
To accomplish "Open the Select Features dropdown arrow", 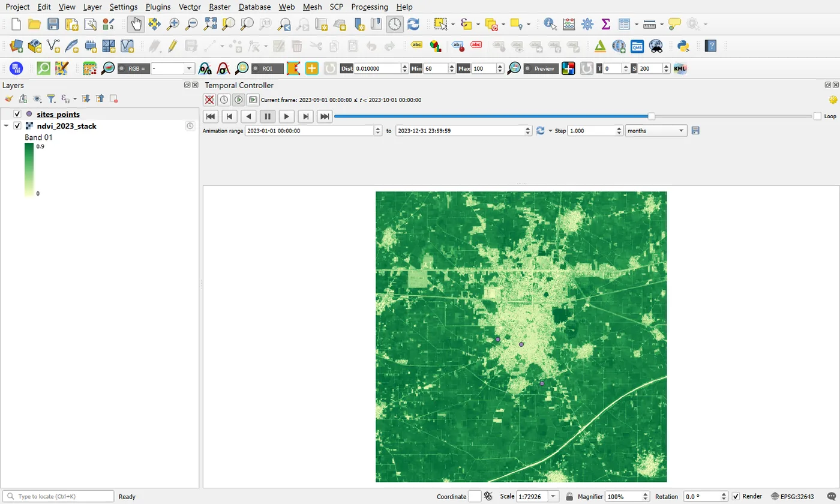I will 453,24.
